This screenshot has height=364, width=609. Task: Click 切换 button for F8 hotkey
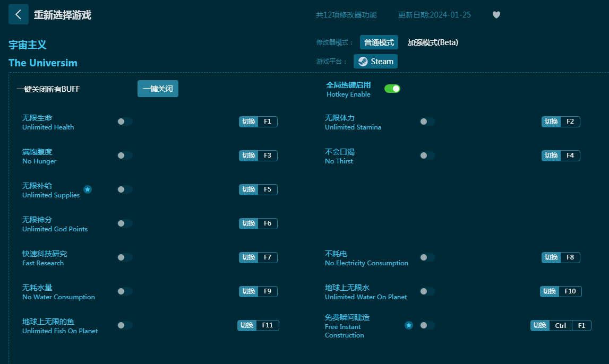tap(551, 257)
